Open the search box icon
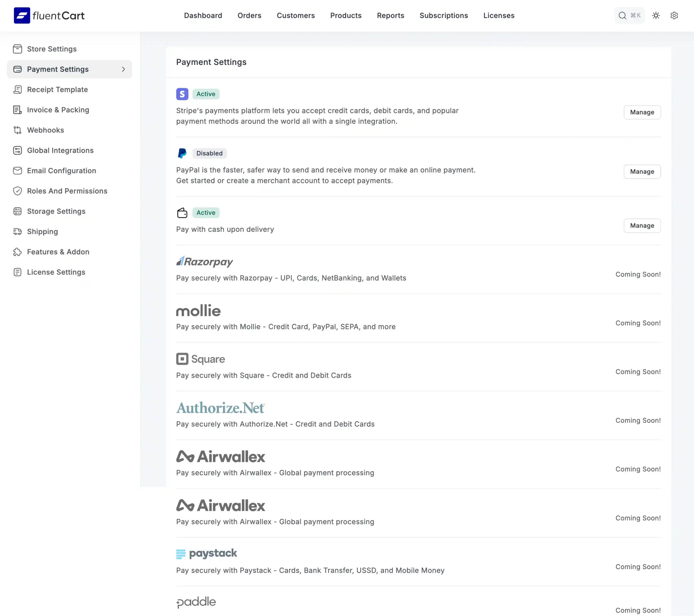Viewport: 694px width, 616px height. (x=622, y=15)
